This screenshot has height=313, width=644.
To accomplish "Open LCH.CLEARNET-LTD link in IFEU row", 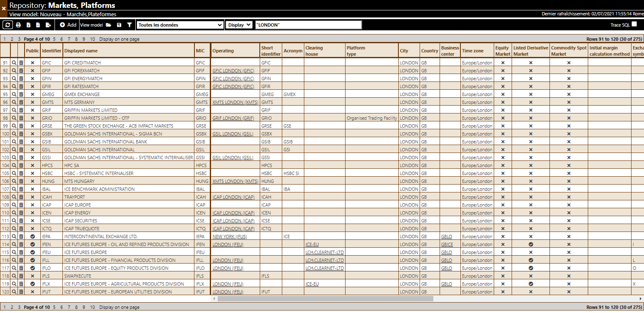I will 325,252.
